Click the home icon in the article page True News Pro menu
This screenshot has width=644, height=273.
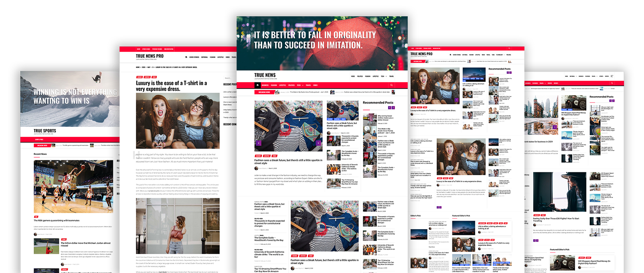tap(186, 57)
